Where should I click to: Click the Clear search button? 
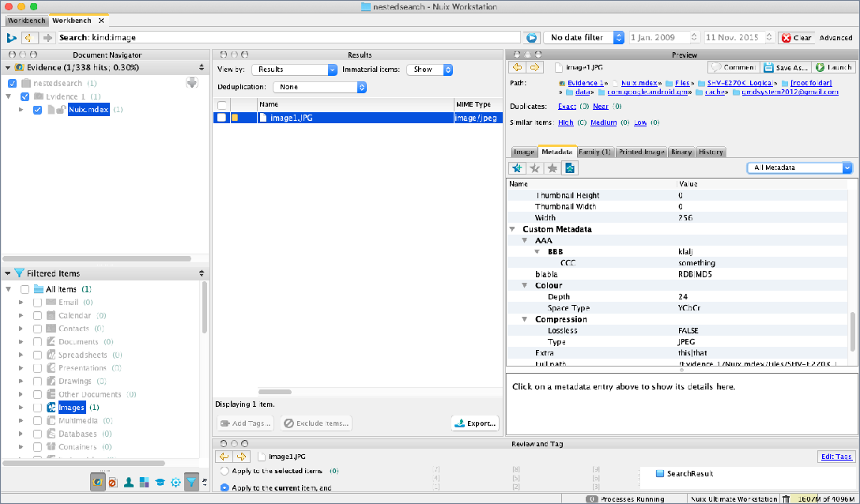[x=797, y=38]
